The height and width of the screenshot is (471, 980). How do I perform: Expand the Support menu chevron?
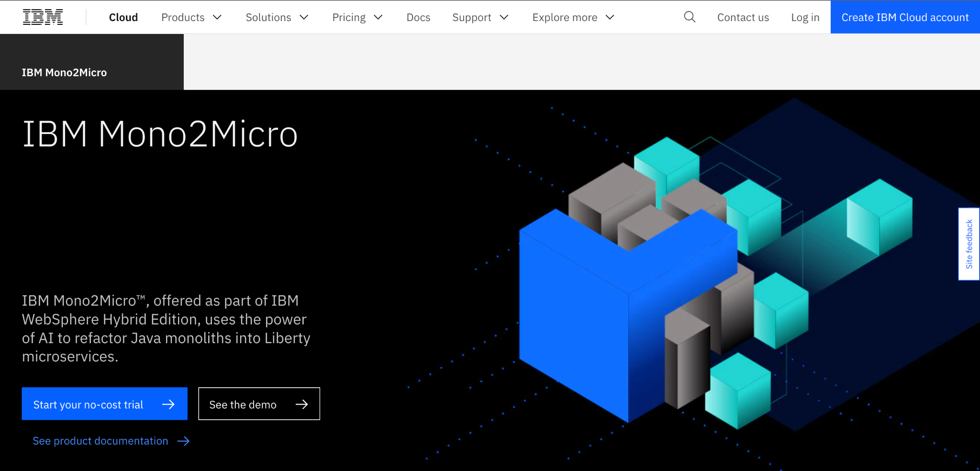click(x=504, y=17)
